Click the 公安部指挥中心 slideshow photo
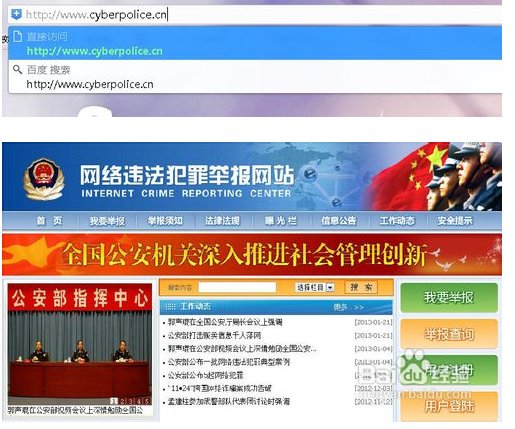 pos(80,344)
